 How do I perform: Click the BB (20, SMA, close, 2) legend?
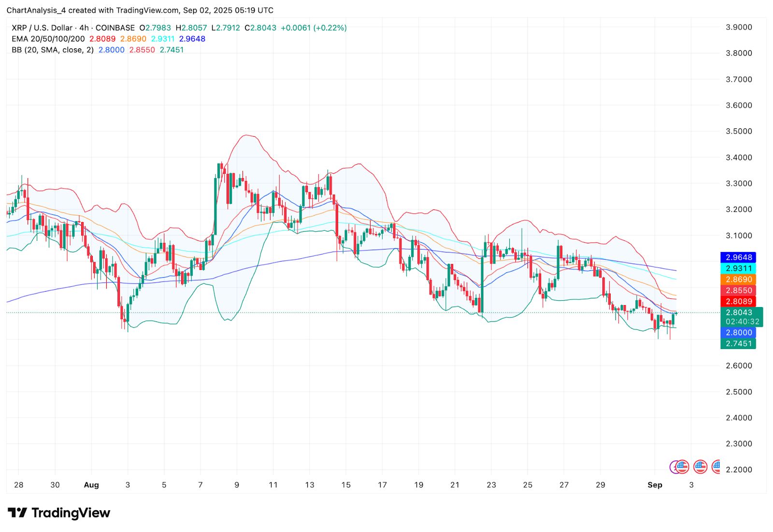[x=53, y=50]
